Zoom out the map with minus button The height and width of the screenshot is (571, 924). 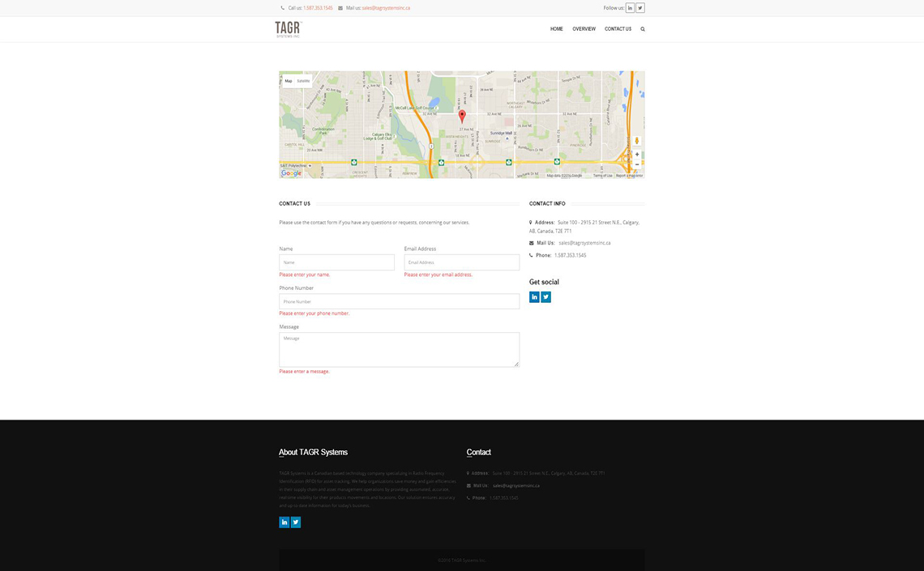tap(636, 164)
